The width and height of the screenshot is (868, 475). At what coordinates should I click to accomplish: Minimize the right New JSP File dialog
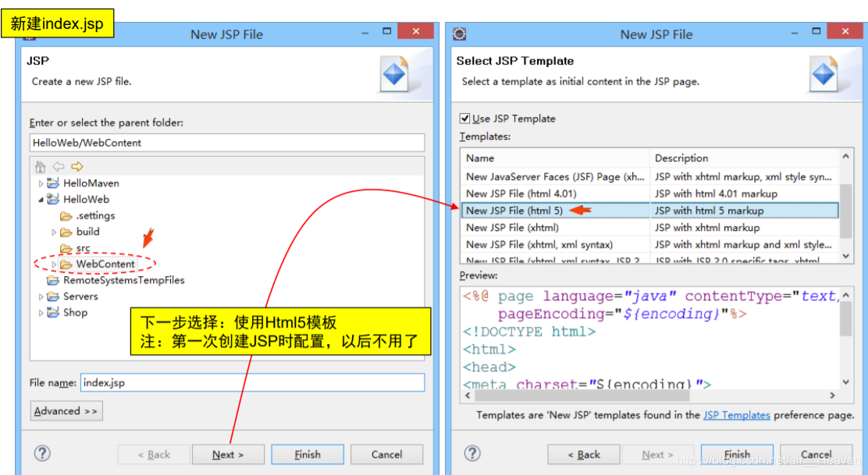[x=795, y=34]
